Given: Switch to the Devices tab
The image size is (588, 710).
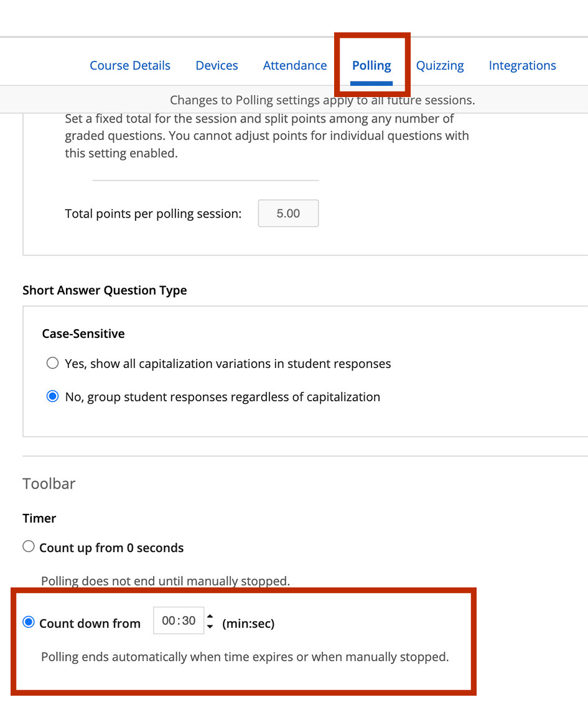Looking at the screenshot, I should [217, 66].
